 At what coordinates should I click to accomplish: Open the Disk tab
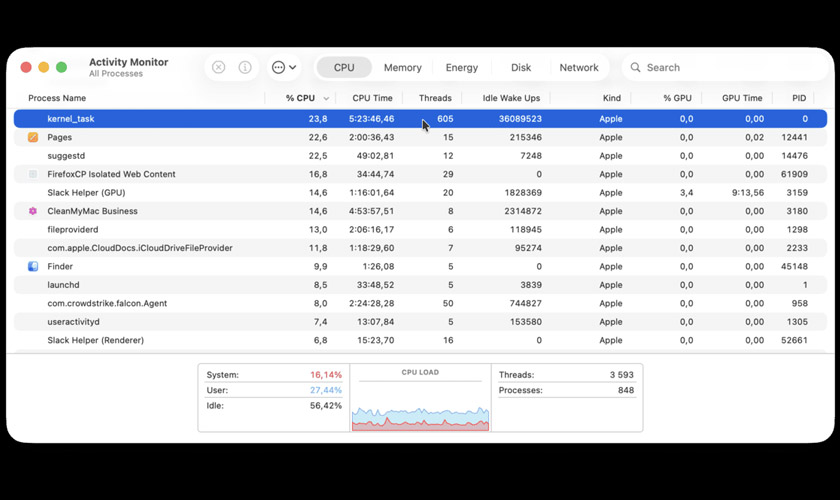coord(521,68)
